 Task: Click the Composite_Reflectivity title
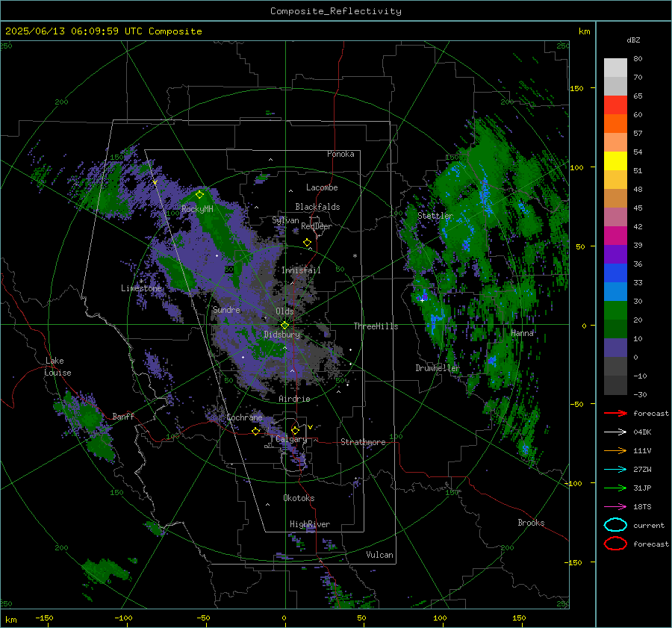(336, 11)
